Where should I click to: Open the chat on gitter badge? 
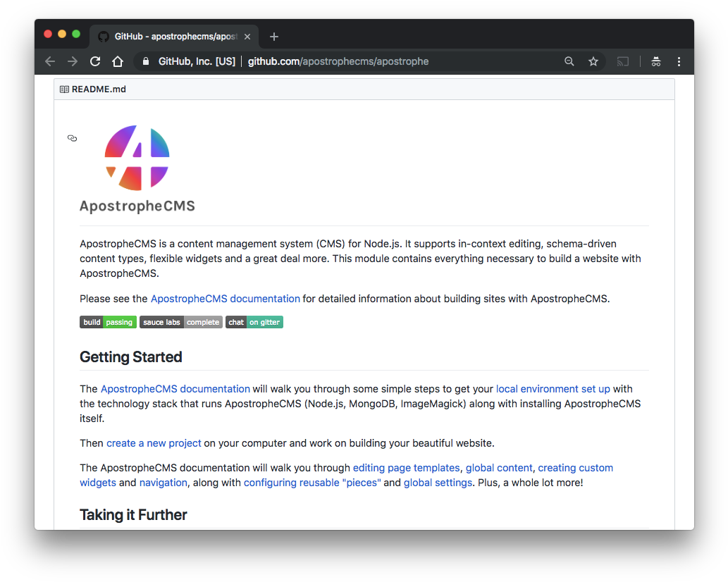coord(254,322)
